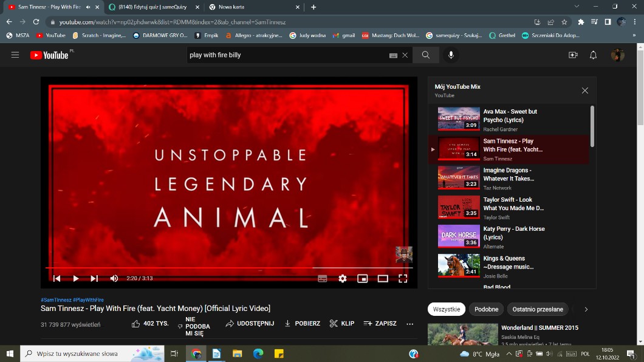Skip to next video in player
The width and height of the screenshot is (644, 362).
(94, 278)
